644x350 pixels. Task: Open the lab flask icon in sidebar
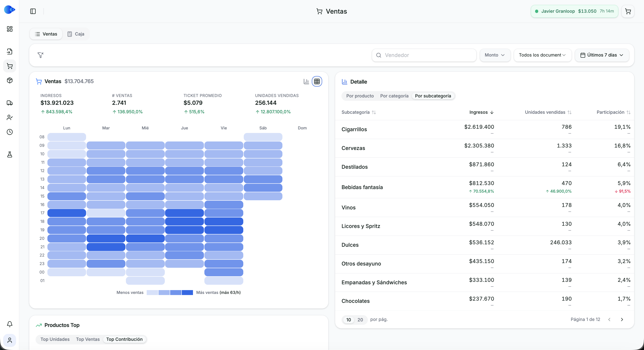click(x=9, y=155)
